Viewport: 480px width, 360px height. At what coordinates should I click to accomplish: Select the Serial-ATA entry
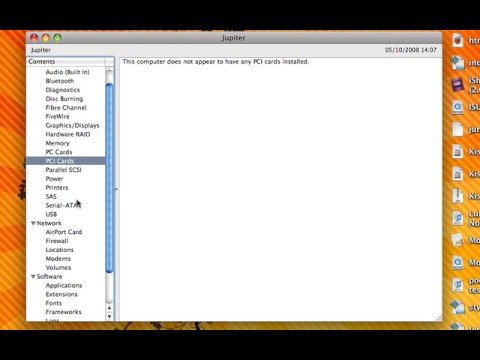coord(63,205)
